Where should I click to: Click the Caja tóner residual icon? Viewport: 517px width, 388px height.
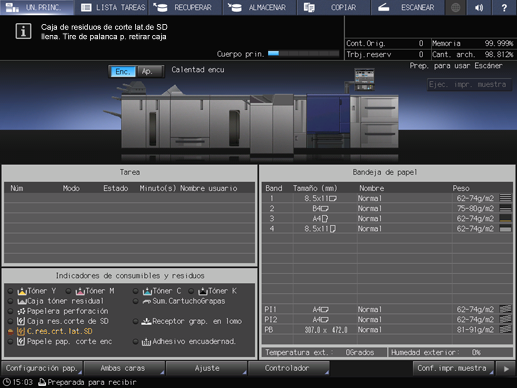click(22, 301)
